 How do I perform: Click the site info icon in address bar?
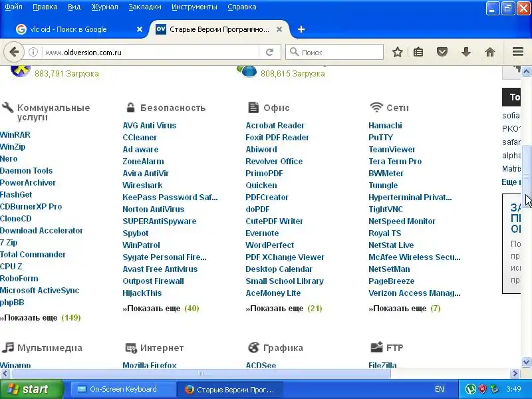pyautogui.click(x=33, y=53)
